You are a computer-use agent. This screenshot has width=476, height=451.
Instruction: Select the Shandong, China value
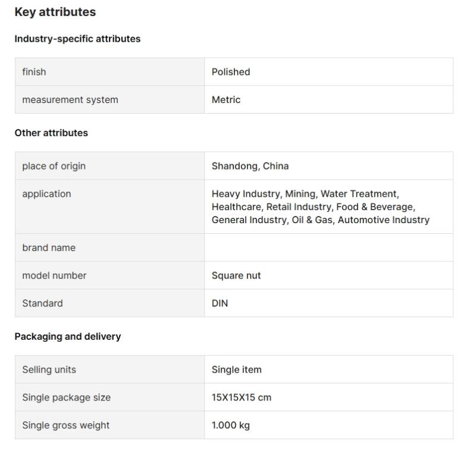(250, 166)
